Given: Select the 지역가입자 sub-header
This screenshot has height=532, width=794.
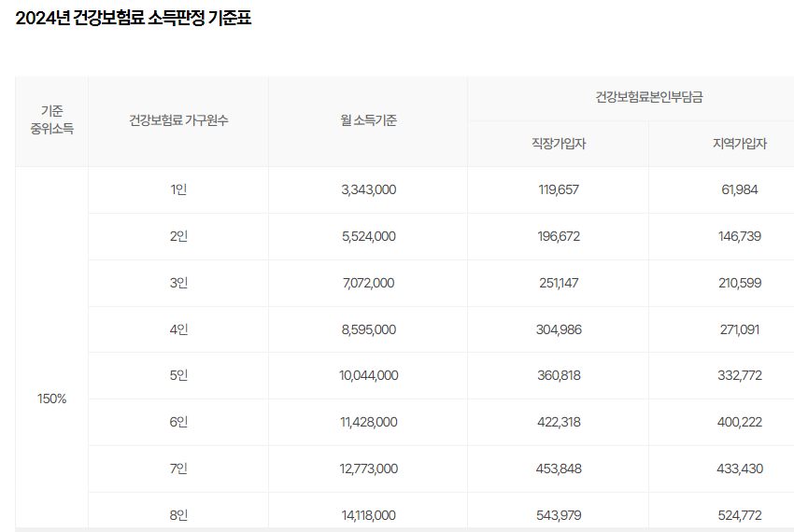Looking at the screenshot, I should tap(739, 144).
